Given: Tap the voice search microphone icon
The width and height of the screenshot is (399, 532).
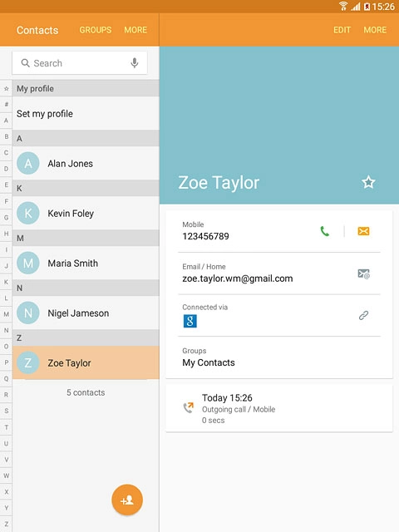Looking at the screenshot, I should 135,63.
